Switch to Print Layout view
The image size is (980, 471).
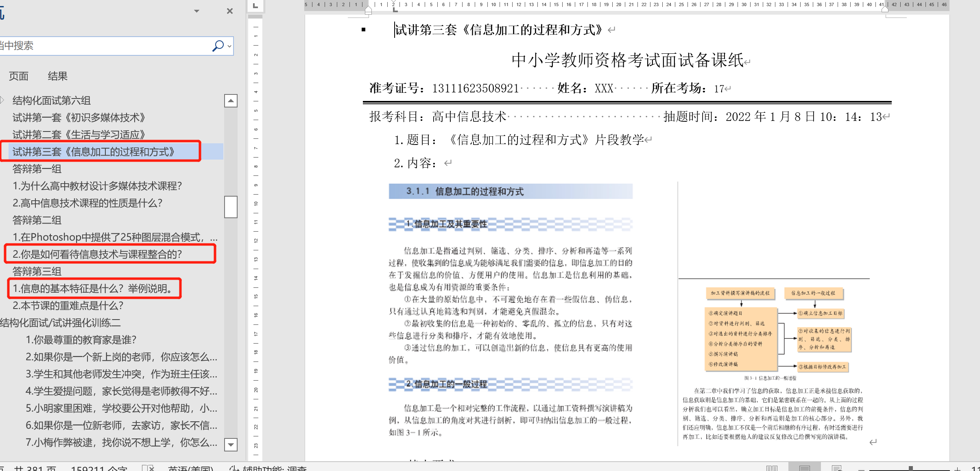804,468
